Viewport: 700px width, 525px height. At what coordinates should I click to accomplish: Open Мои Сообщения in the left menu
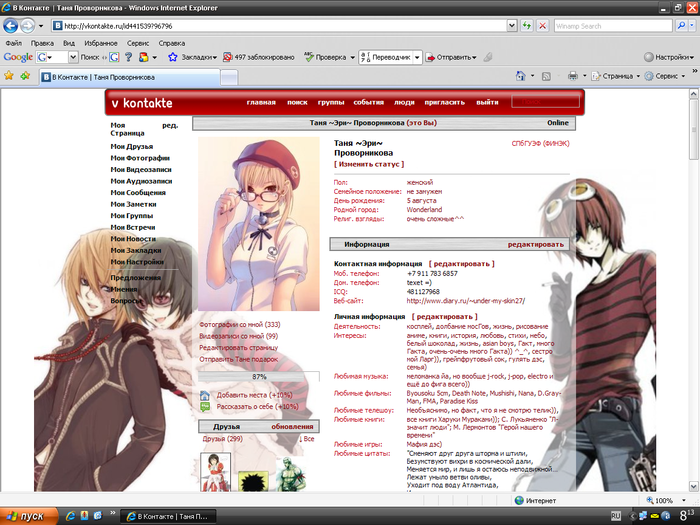138,192
